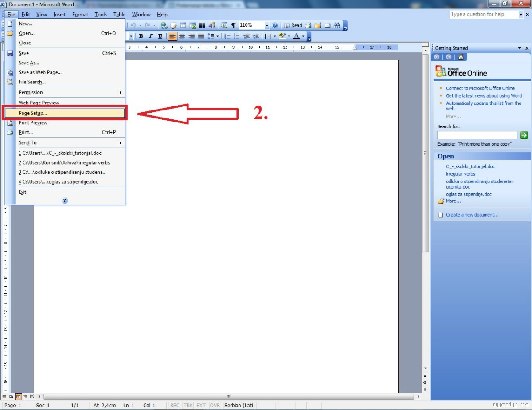
Task: Click the Columns toolbar icon
Action: pyautogui.click(x=202, y=25)
